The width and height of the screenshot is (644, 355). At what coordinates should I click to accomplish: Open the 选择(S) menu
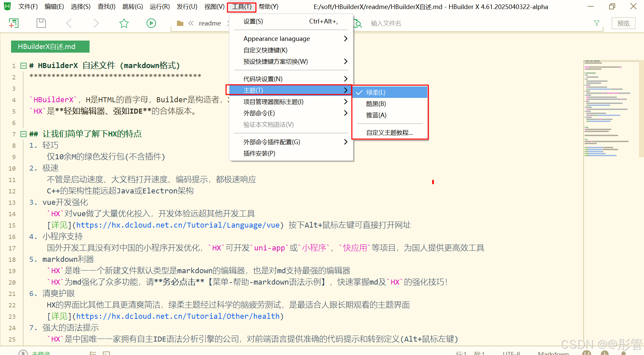tap(81, 7)
